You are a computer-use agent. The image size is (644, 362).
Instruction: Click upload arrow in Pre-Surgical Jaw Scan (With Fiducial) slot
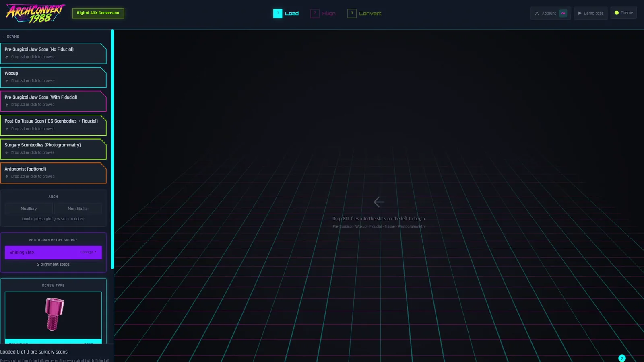(7, 105)
